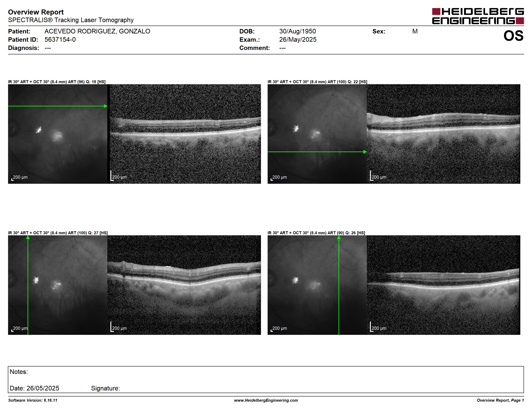Click scan caption with Q: 18
532x411 pixels.
57,82
